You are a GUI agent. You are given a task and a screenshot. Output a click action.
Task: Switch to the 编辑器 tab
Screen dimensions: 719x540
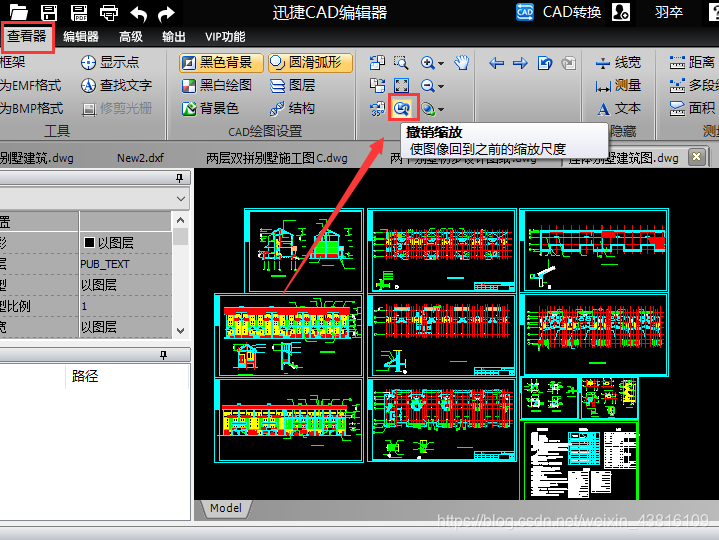[81, 37]
